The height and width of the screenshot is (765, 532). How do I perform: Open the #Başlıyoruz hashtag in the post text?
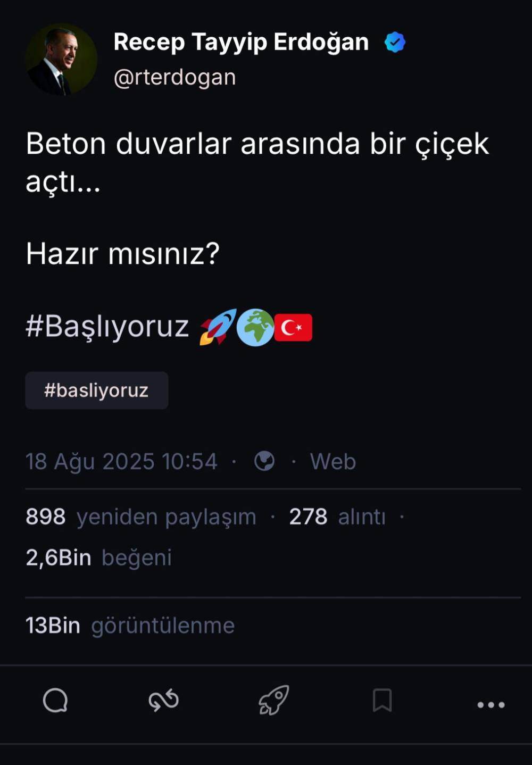(107, 326)
